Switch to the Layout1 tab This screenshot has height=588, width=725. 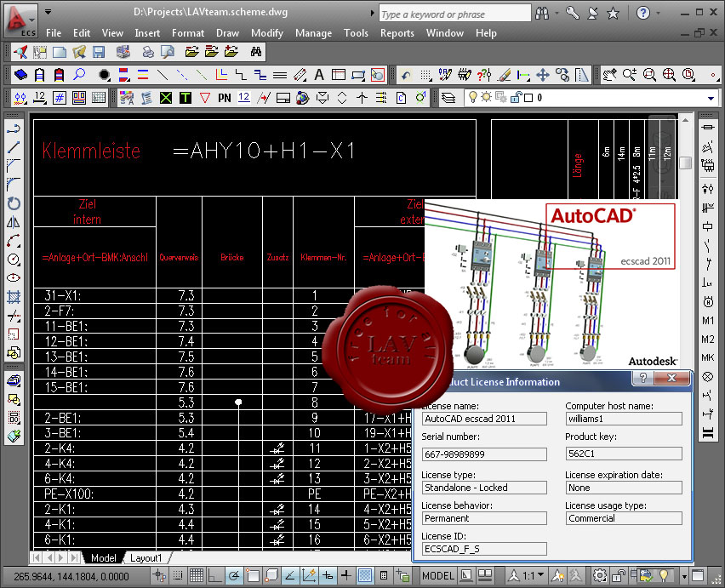(x=146, y=558)
